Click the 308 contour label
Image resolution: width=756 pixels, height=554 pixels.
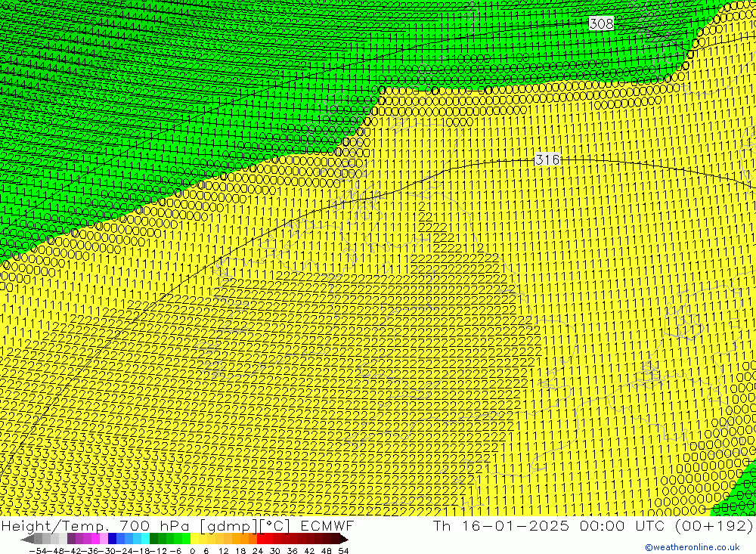(601, 23)
